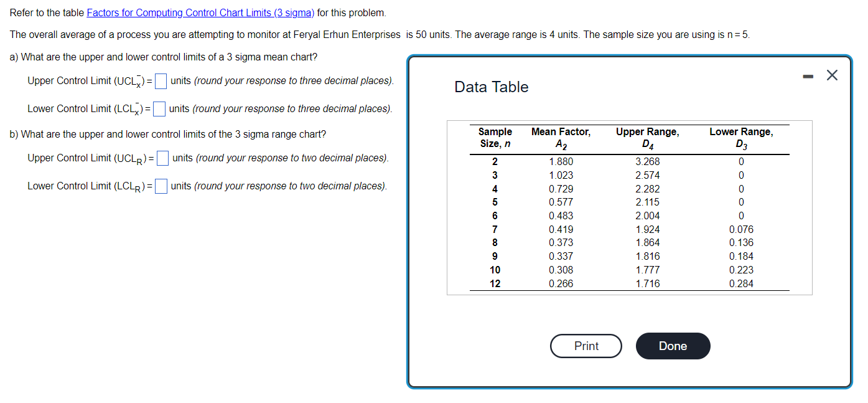Click the UCLx answer input box
Viewport: 868px width, 403px height.
(x=160, y=80)
